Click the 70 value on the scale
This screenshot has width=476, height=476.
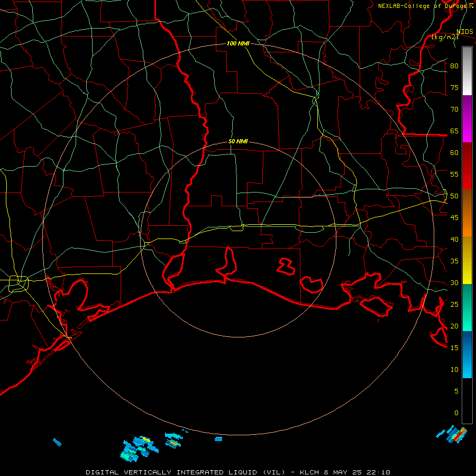pyautogui.click(x=454, y=109)
